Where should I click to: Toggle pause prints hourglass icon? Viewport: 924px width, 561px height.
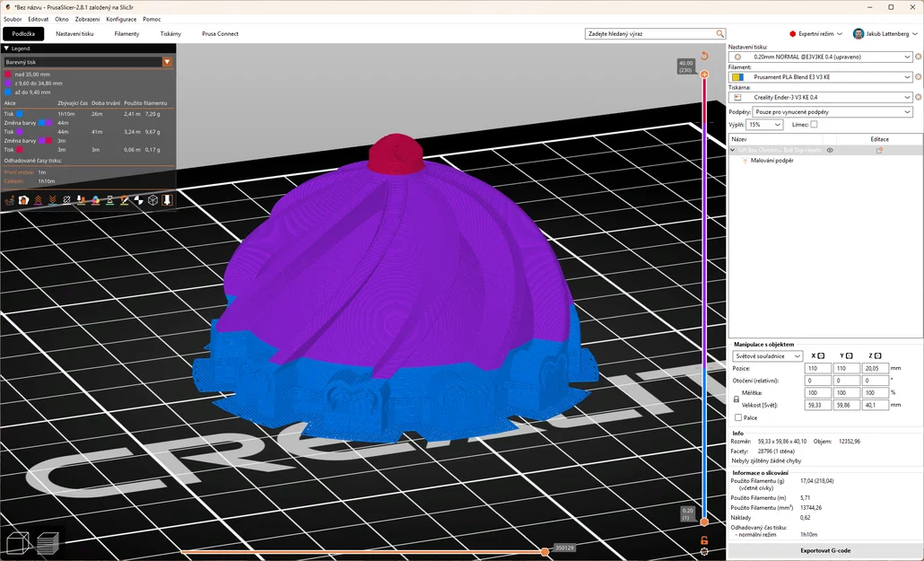[x=109, y=200]
